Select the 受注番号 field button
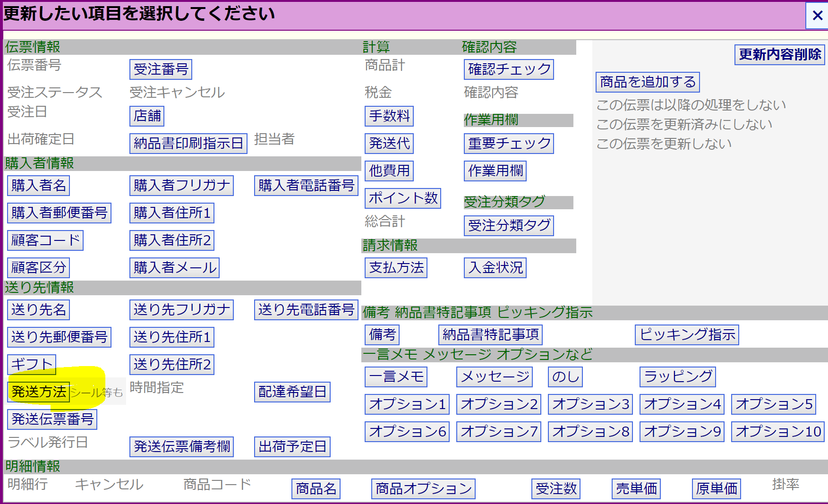Image resolution: width=828 pixels, height=504 pixels. click(x=161, y=69)
